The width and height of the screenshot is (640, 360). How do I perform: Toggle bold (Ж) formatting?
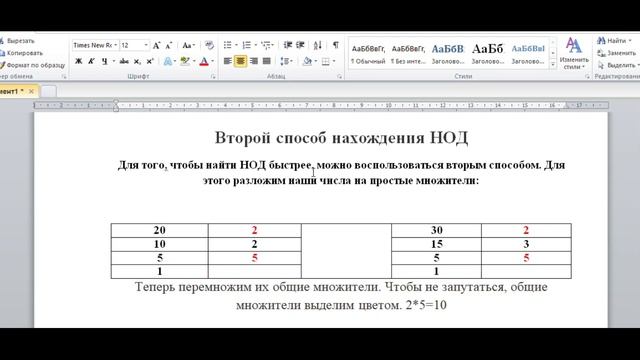[x=79, y=61]
